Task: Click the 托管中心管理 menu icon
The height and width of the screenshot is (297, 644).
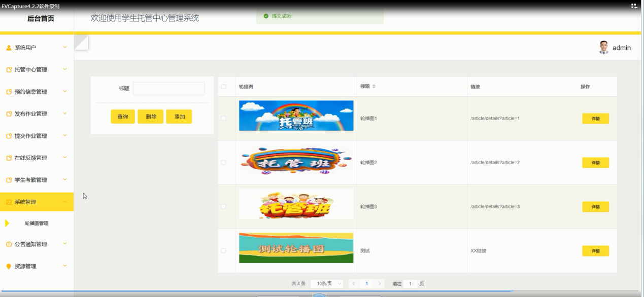Action: click(9, 70)
